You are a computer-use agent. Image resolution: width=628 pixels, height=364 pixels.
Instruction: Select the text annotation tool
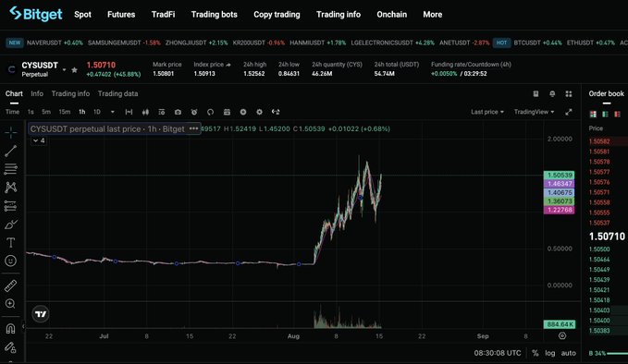(x=11, y=242)
